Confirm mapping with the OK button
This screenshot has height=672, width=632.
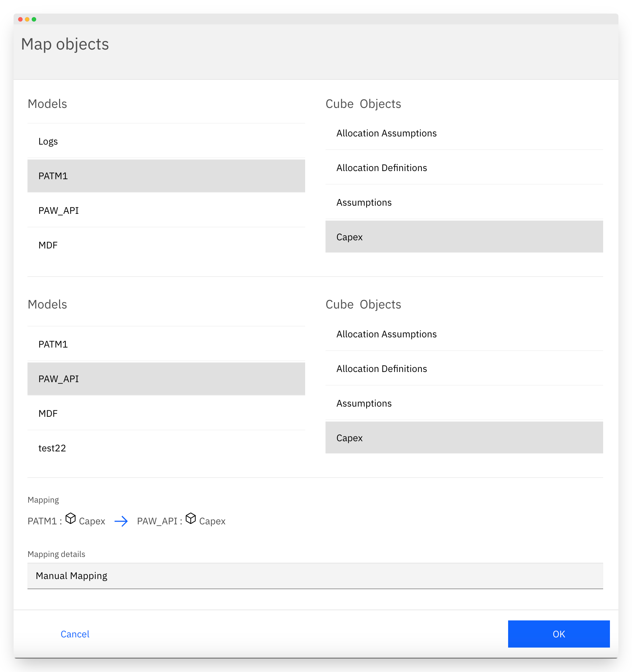559,634
